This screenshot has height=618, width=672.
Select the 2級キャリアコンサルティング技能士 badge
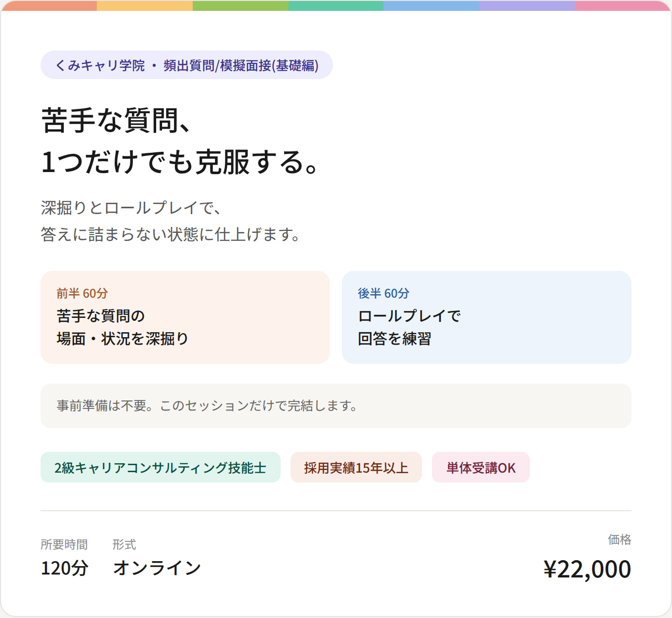coord(161,467)
